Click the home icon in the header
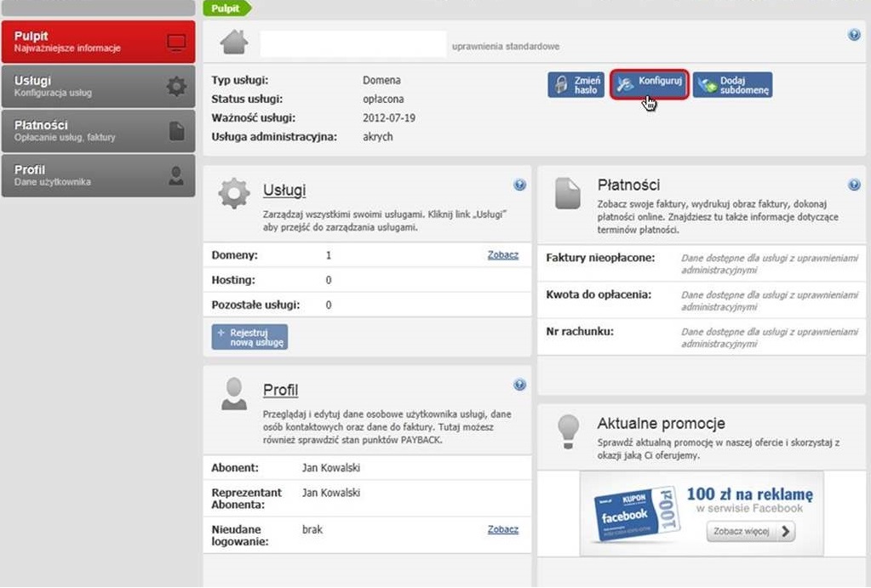This screenshot has width=871, height=588. pyautogui.click(x=234, y=42)
